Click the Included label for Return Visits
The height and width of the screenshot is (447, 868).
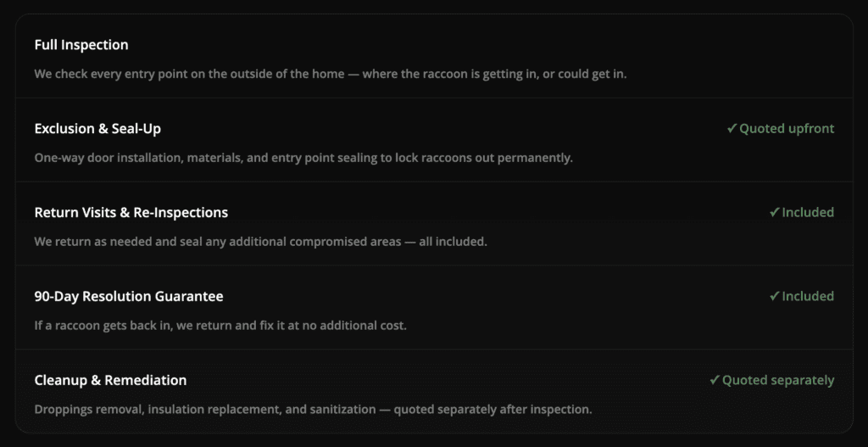(x=808, y=212)
